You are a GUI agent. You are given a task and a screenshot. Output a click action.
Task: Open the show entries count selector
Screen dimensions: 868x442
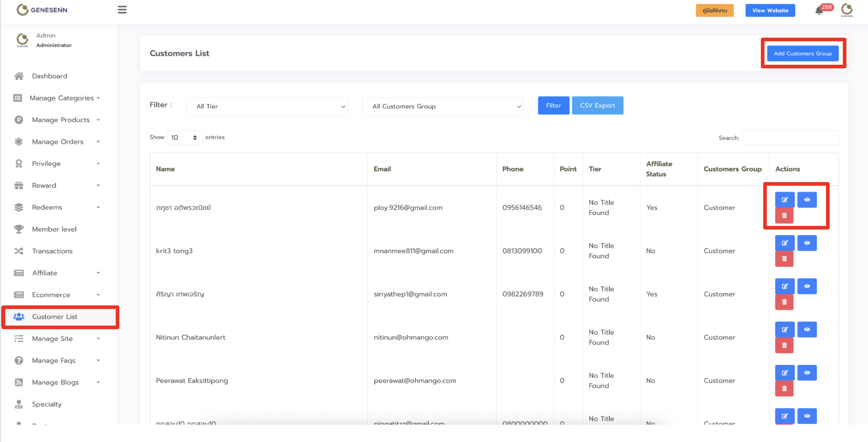click(184, 138)
